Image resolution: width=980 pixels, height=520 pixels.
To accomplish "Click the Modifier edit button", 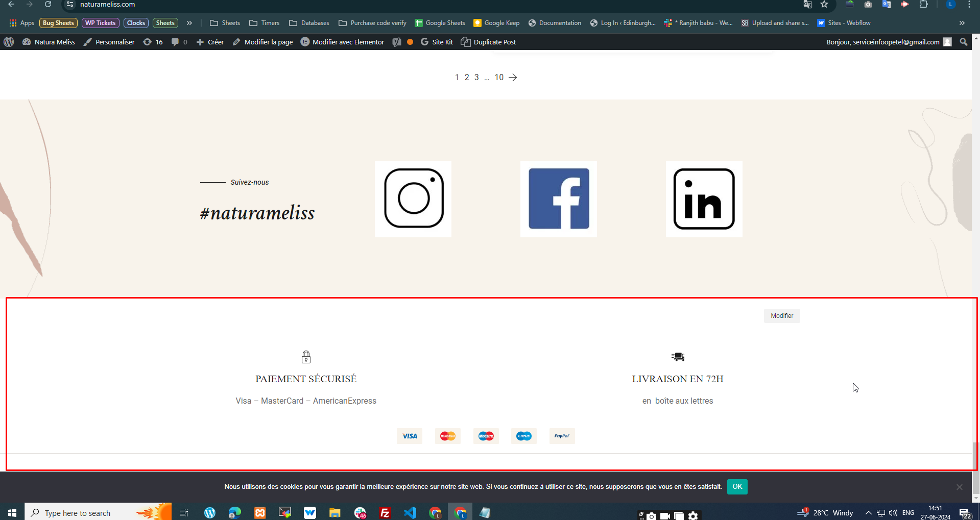I will [x=782, y=316].
